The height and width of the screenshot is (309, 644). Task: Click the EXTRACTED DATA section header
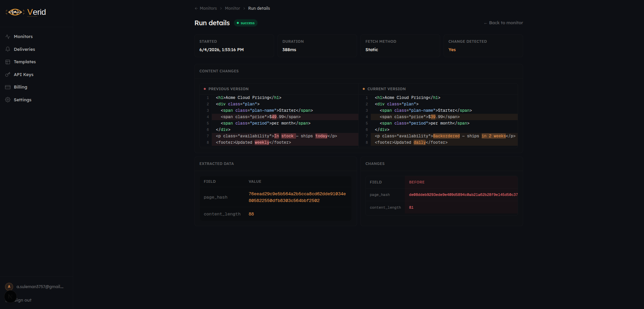217,164
